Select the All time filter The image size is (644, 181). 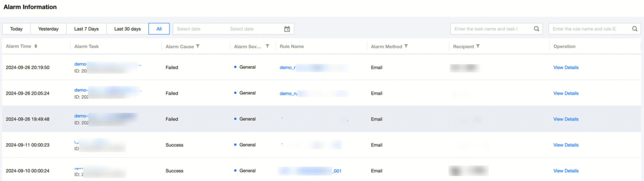pos(159,29)
